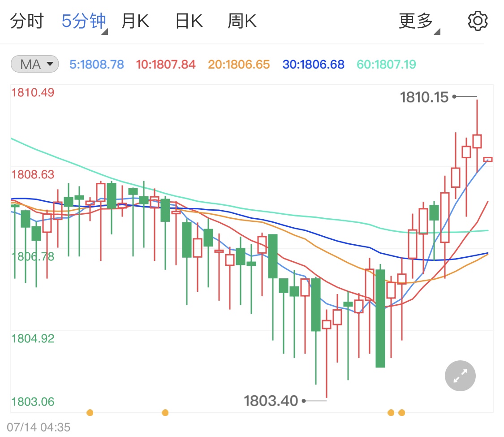Screen dimensions: 504x437
Task: Click the last orange event dot on time axis
Action: 402,412
